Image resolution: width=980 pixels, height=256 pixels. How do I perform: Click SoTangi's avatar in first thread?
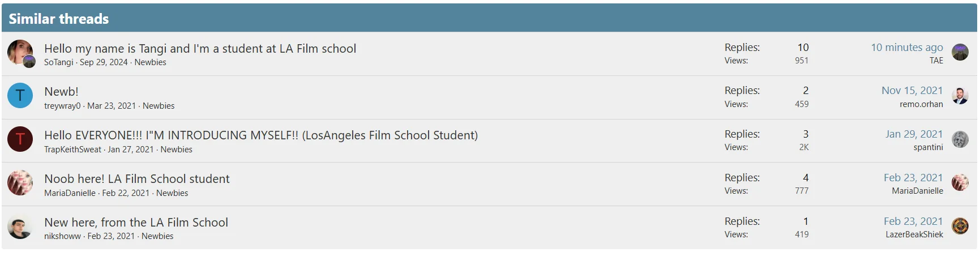(x=20, y=52)
